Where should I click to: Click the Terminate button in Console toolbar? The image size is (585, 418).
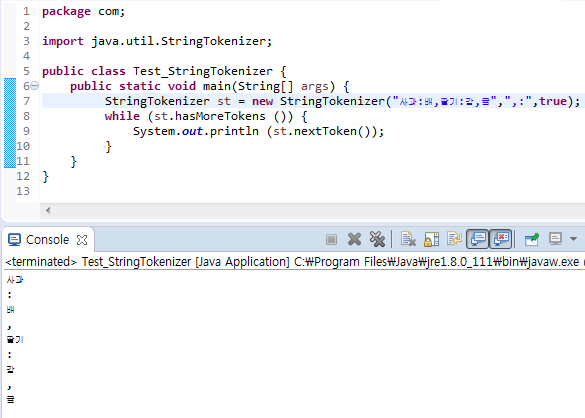coord(331,239)
